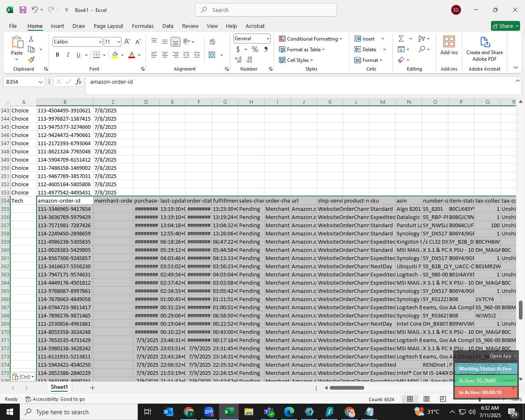
Task: Click Create and Share Adobe PDF
Action: pos(484,49)
